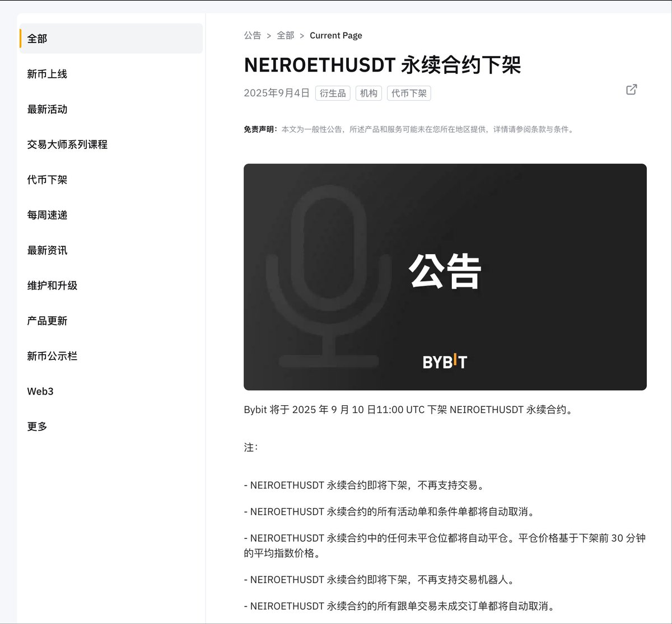Click the 全部 breadcrumb link
The height and width of the screenshot is (624, 672).
point(286,35)
